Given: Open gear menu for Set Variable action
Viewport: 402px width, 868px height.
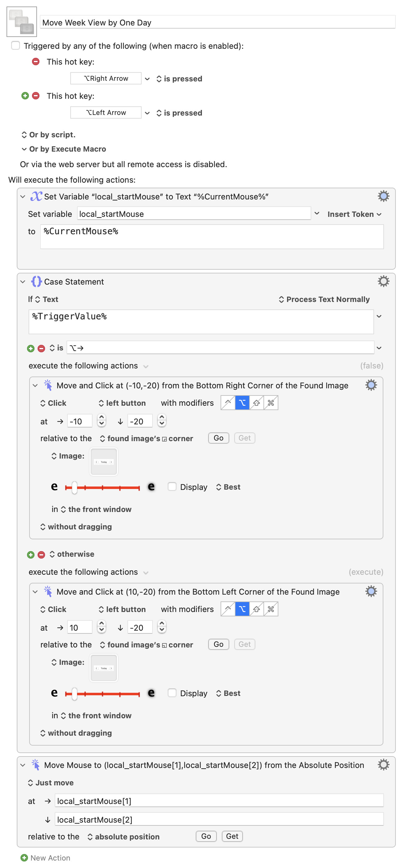Looking at the screenshot, I should (x=383, y=196).
